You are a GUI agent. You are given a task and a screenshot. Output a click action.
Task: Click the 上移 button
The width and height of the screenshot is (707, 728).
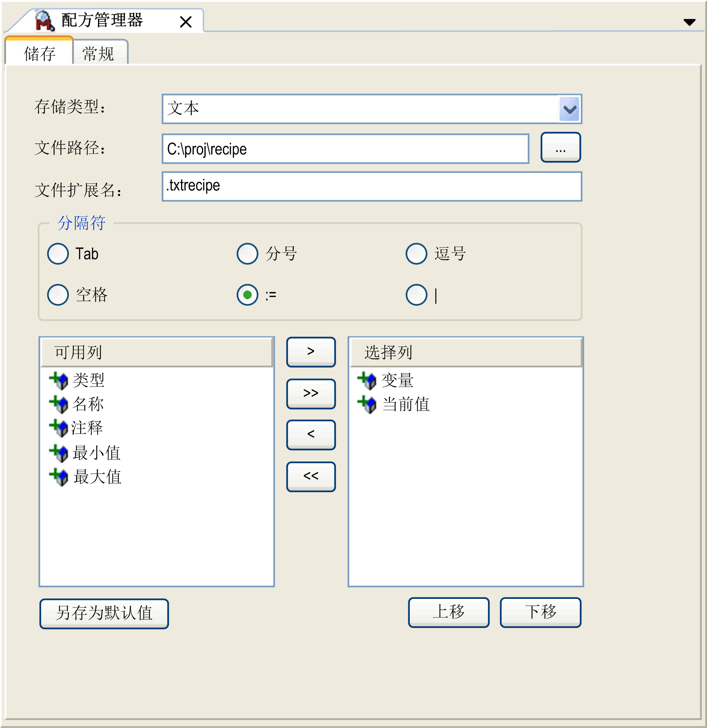(x=448, y=612)
